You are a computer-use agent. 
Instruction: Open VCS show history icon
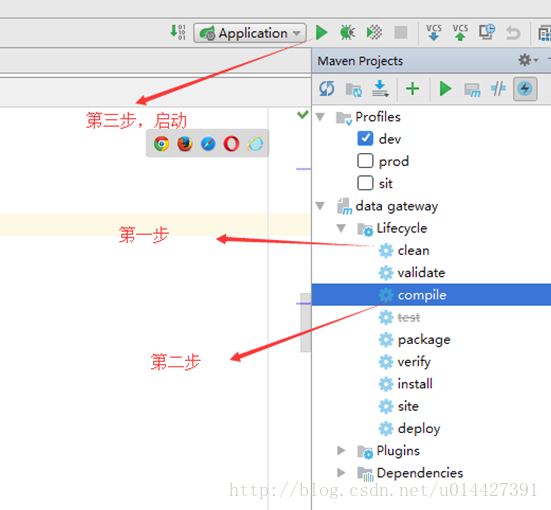[487, 32]
